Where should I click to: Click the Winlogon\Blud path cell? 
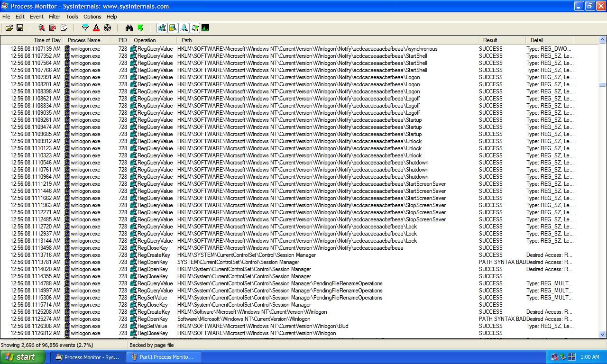[263, 326]
